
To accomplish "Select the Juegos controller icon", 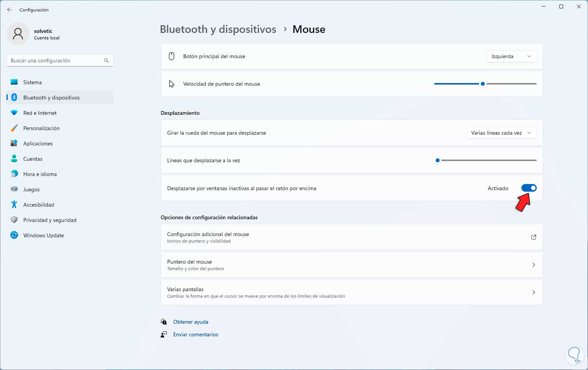I will [14, 189].
